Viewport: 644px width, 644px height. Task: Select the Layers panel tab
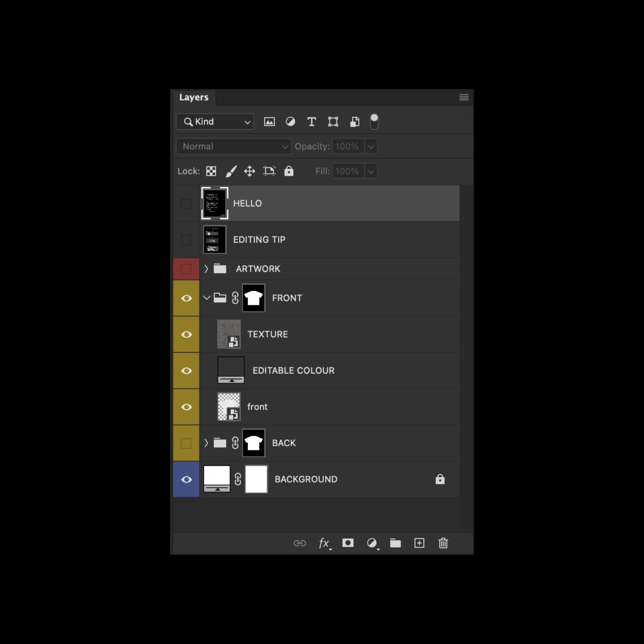[x=194, y=97]
